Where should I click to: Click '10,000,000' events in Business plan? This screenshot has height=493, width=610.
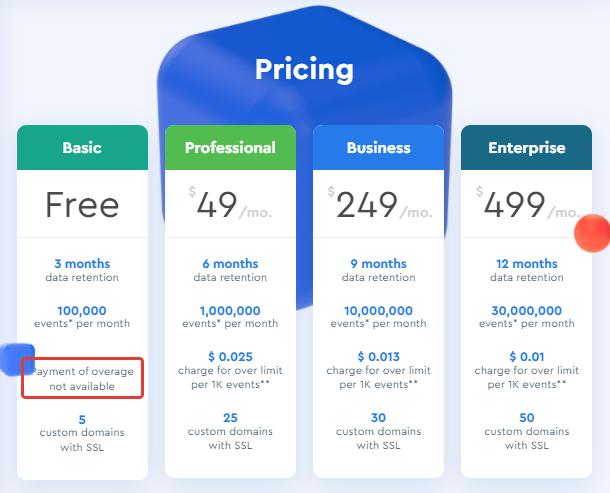tap(379, 311)
